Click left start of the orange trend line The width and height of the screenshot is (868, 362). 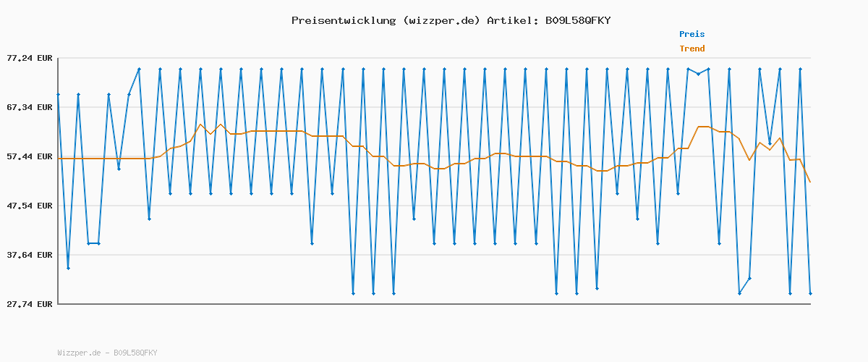[x=59, y=158]
